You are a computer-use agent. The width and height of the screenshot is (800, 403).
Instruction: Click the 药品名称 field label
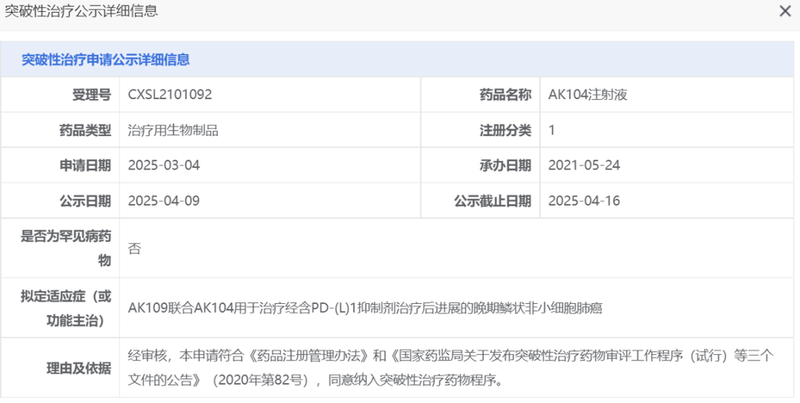(x=505, y=95)
